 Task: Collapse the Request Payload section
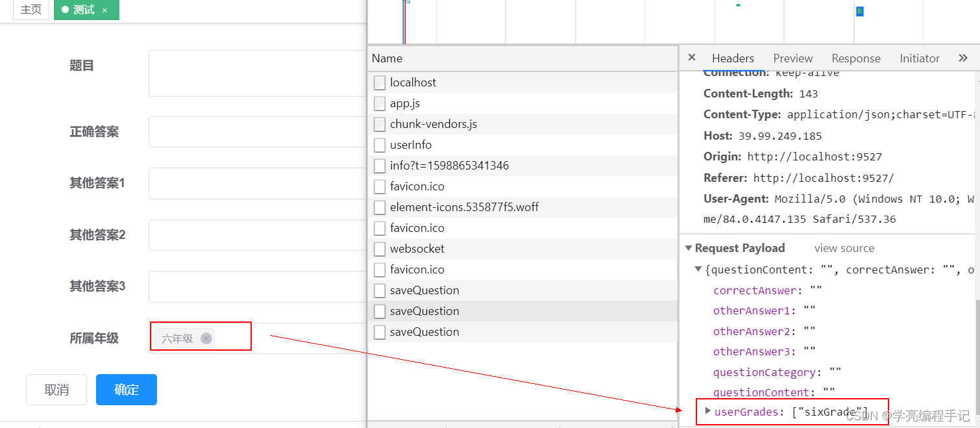(x=689, y=248)
